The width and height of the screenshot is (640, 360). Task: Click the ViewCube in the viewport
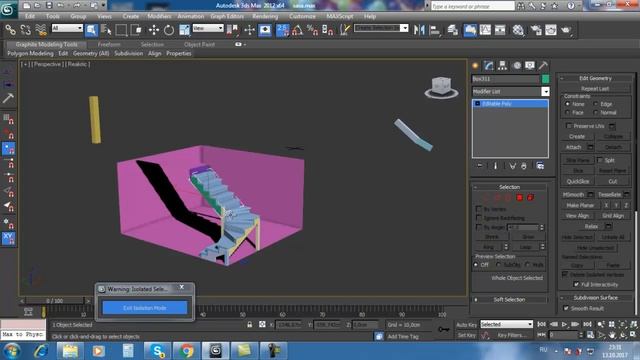(441, 87)
